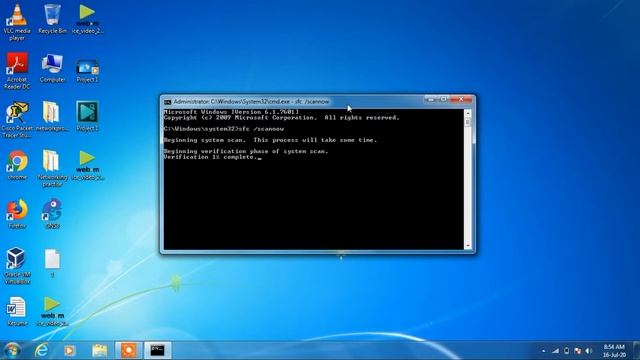Click the 'Microsoft Windows [Version 6.1.7601]' line
The width and height of the screenshot is (640, 360).
pyautogui.click(x=231, y=112)
